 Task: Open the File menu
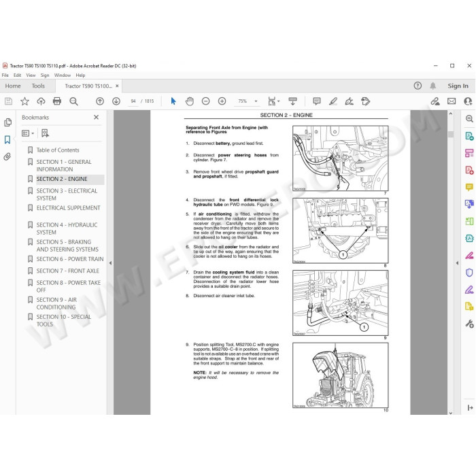[x=5, y=75]
